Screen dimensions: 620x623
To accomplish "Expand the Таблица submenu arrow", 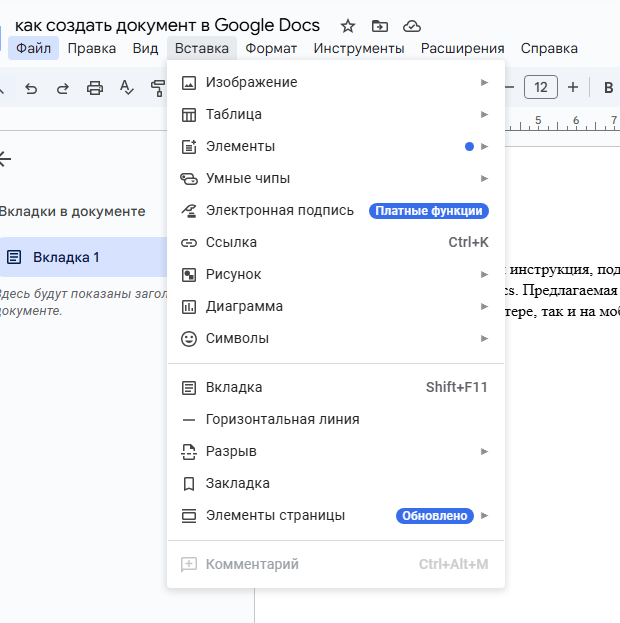I will tap(484, 114).
